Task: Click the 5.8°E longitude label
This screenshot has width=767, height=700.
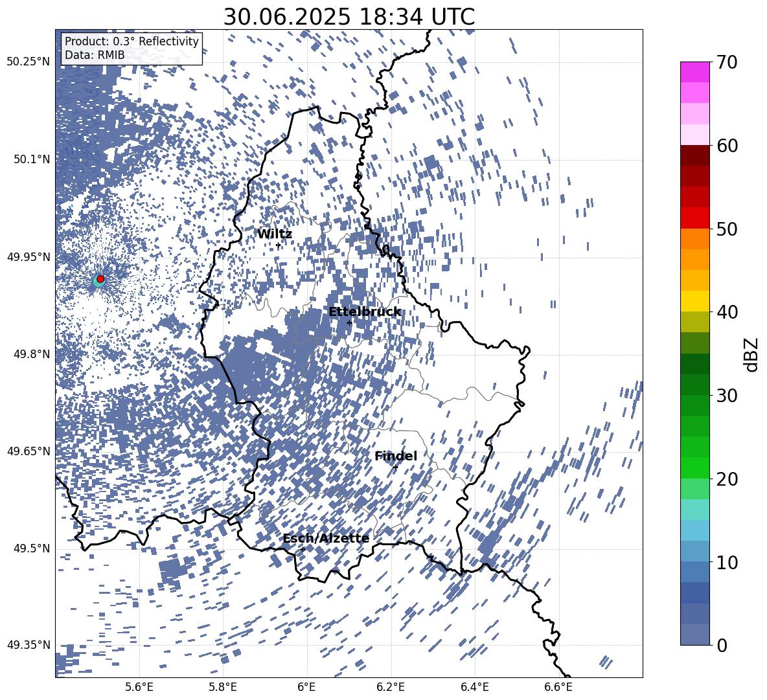Action: pos(223,687)
